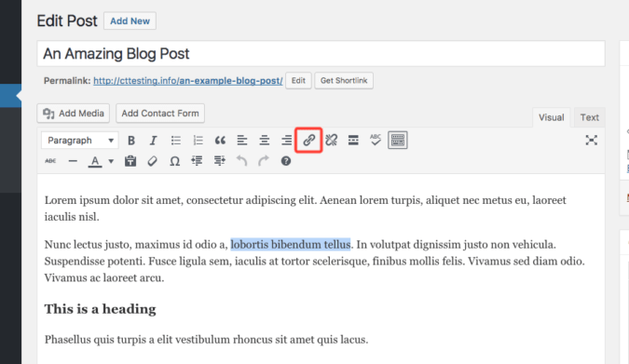Click Get Shortlink button
The height and width of the screenshot is (364, 629).
click(344, 81)
